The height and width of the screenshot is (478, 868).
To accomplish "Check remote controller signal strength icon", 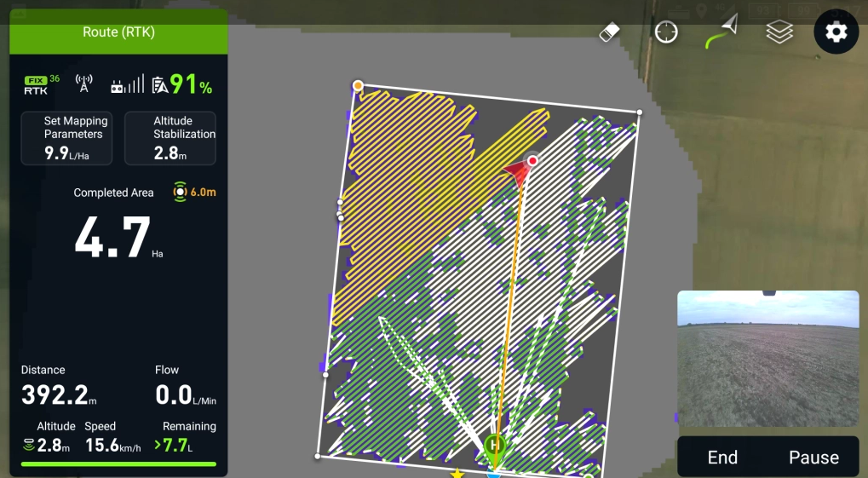I will coord(127,84).
